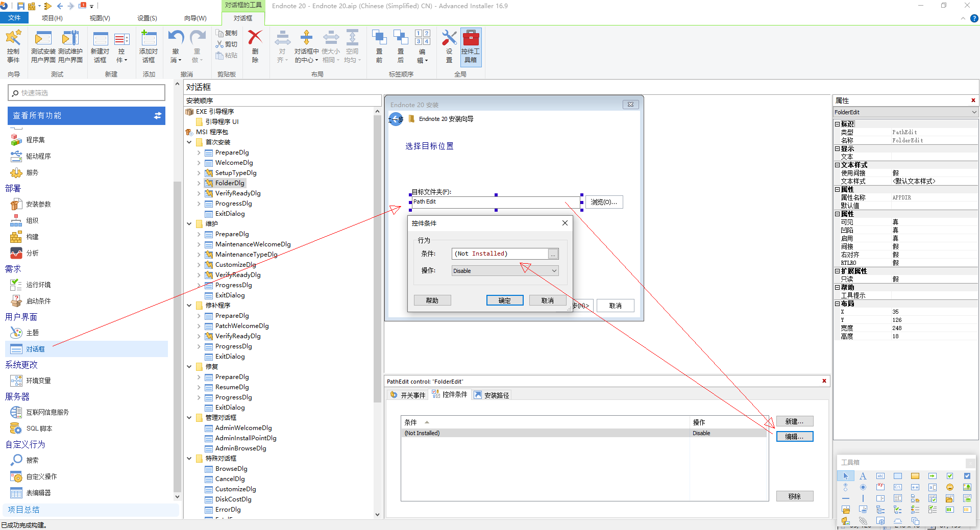Select the chain hyperlink tool in 工具箱
This screenshot has width=980, height=530.
click(x=863, y=521)
